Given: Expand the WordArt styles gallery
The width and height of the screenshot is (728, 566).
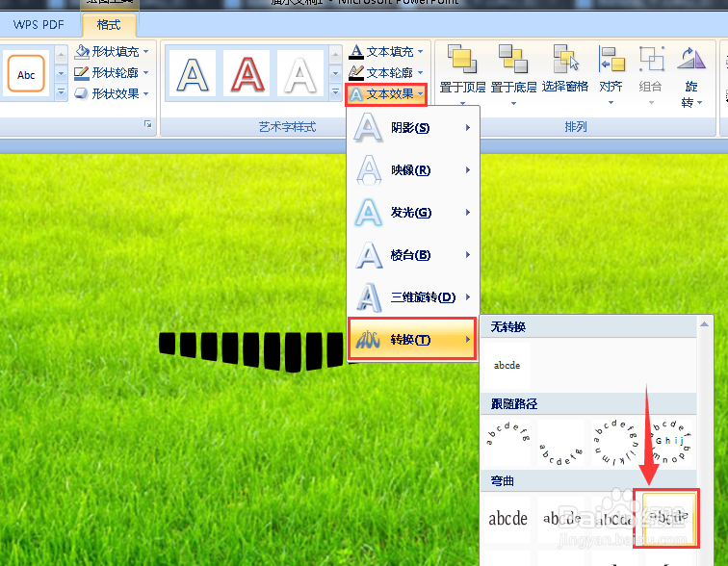Looking at the screenshot, I should point(336,92).
